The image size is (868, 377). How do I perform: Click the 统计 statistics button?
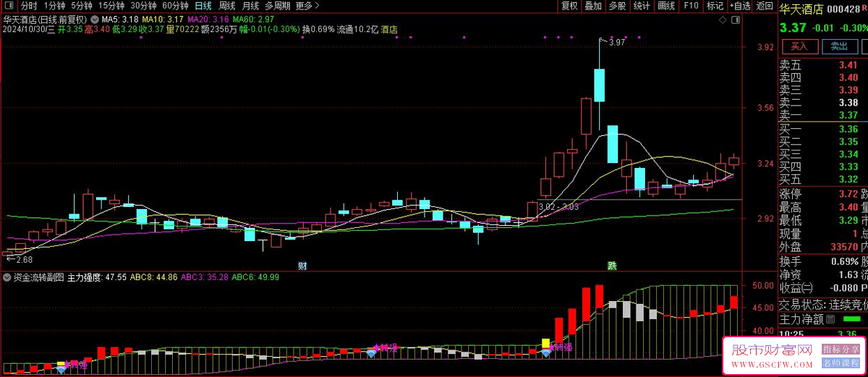(642, 5)
